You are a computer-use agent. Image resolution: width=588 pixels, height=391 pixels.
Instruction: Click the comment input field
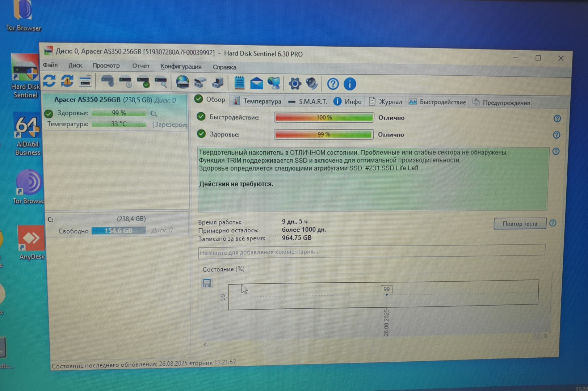pos(371,251)
